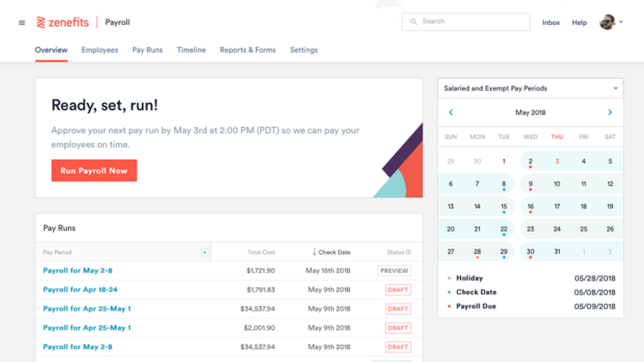
Task: Click the left arrow to go to previous month
Action: point(451,112)
